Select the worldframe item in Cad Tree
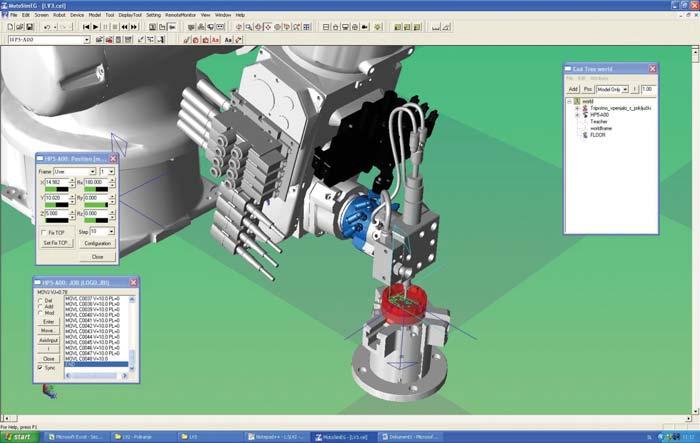The image size is (700, 443). (601, 128)
